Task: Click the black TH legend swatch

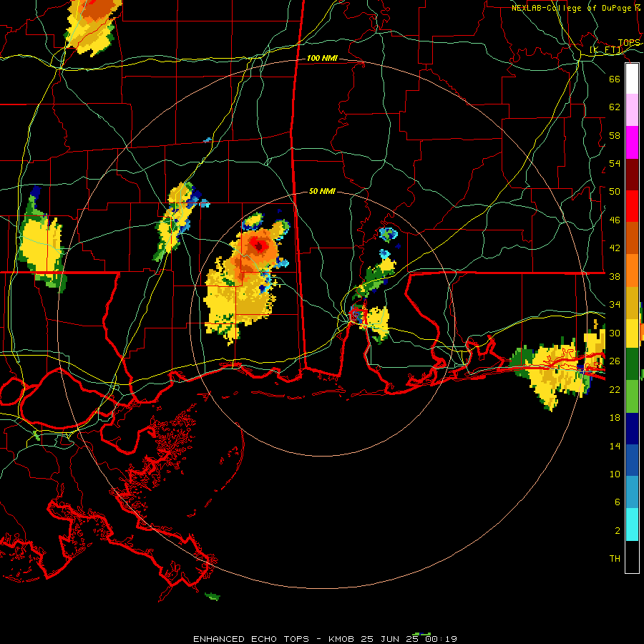Action: (x=632, y=557)
